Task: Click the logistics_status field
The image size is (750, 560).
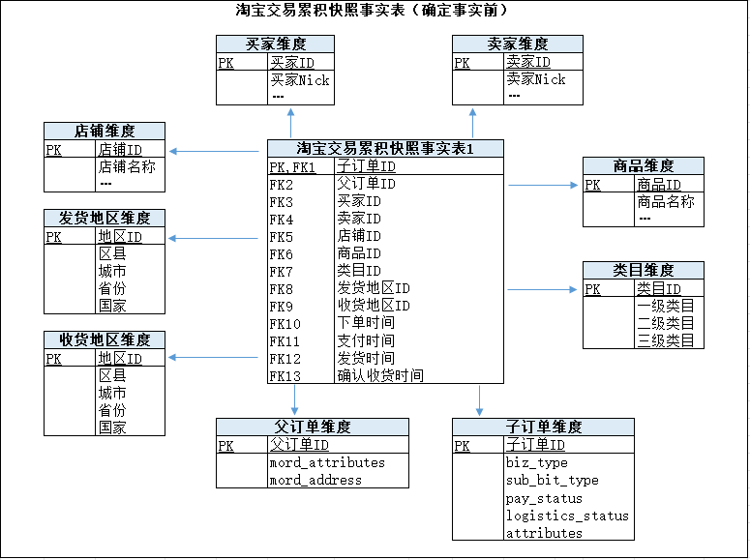Action: point(567,516)
